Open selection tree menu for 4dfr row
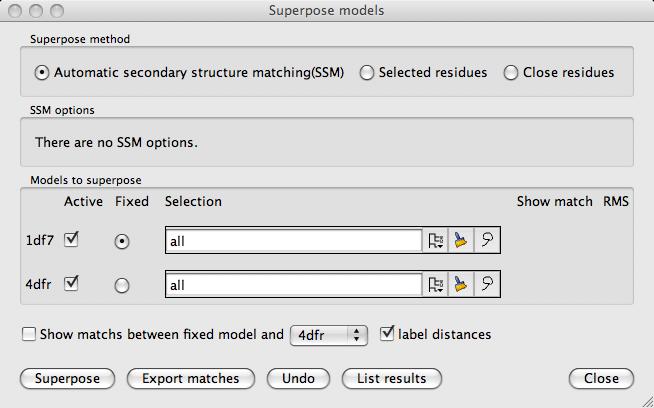This screenshot has width=654, height=408. (x=435, y=285)
